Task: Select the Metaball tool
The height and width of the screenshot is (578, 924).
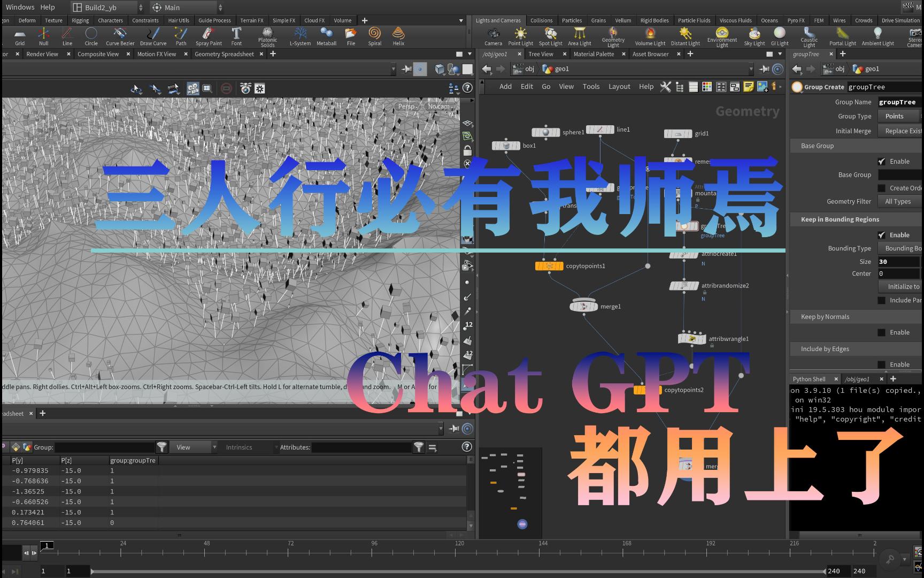Action: pos(326,36)
